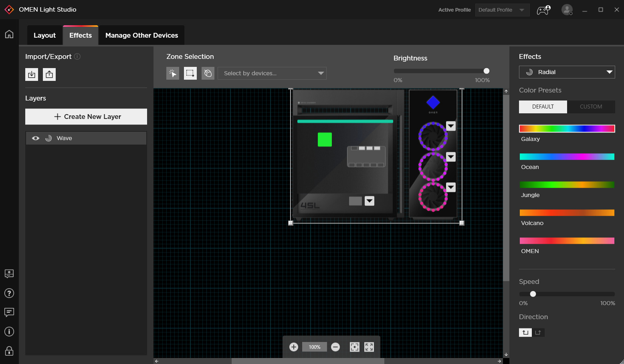Select the click-select zone tool
Image resolution: width=624 pixels, height=364 pixels.
(173, 73)
